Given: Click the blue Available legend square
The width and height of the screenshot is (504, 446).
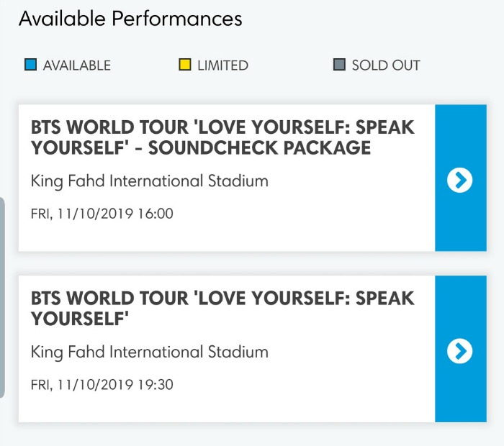Looking at the screenshot, I should pyautogui.click(x=30, y=64).
